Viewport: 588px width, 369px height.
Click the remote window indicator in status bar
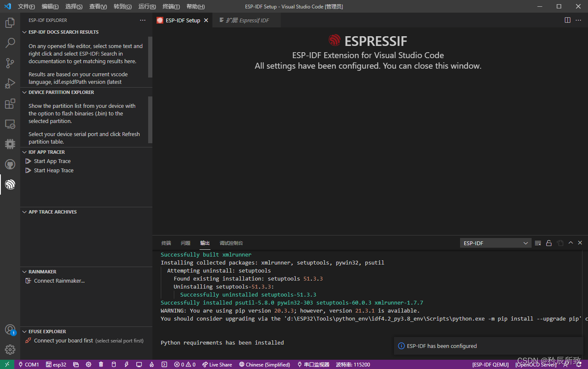click(7, 364)
